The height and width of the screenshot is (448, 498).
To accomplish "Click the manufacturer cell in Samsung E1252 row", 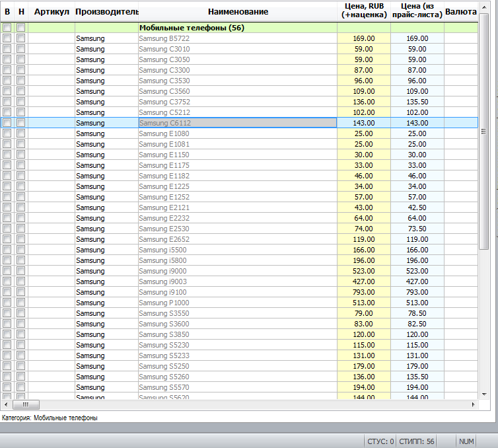I will (x=107, y=197).
